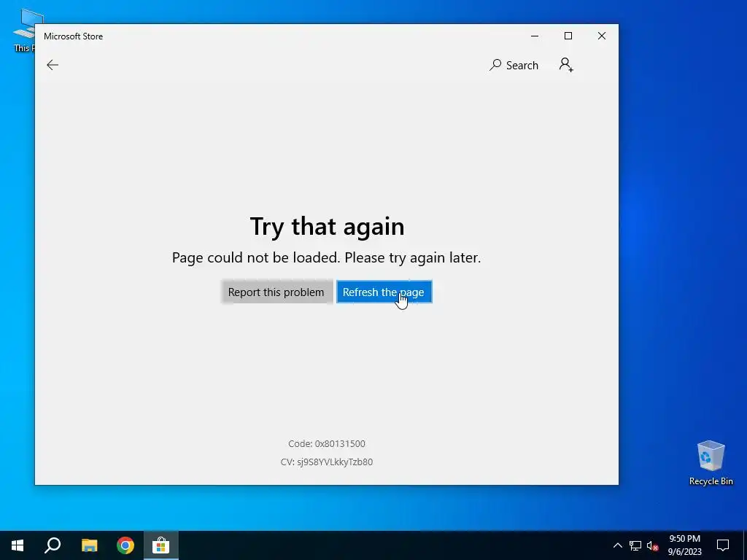Click error code 0x80131500 text
Screen dimensions: 747x560
pyautogui.click(x=327, y=444)
